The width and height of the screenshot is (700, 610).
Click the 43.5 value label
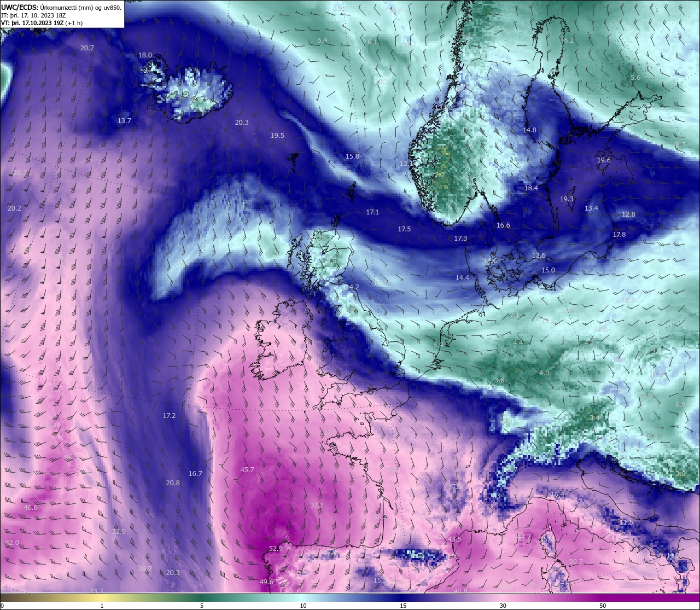pos(454,539)
